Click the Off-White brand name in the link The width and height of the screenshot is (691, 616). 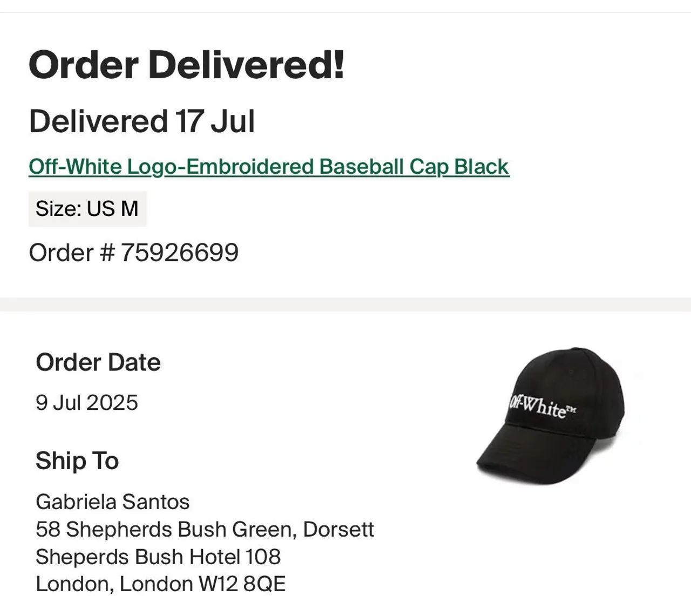point(76,166)
